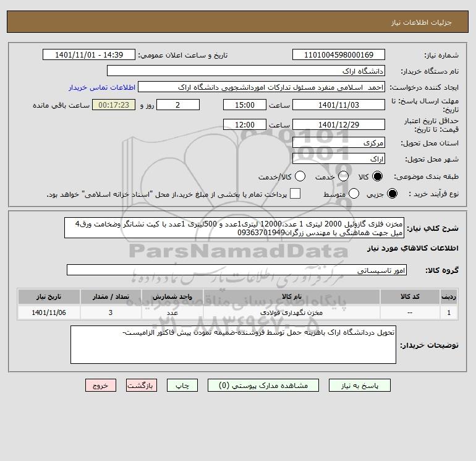Open the اطلاعات تماس خریدار link
The image size is (476, 461).
102,87
